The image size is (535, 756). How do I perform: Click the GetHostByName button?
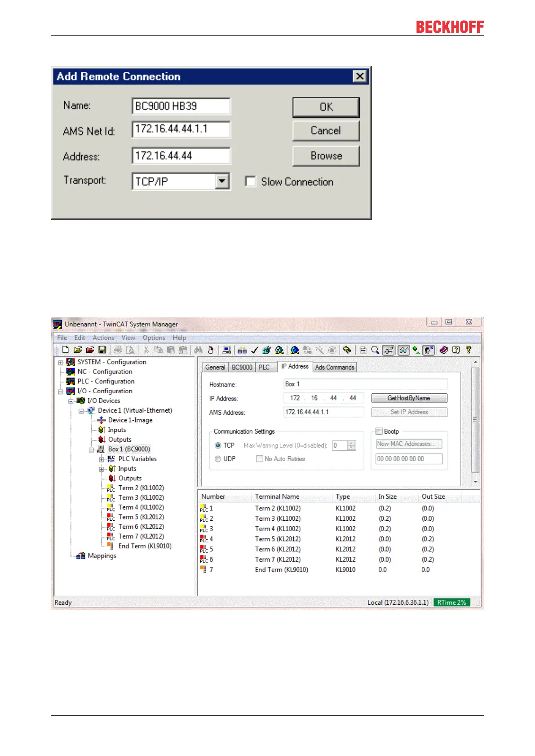(409, 398)
